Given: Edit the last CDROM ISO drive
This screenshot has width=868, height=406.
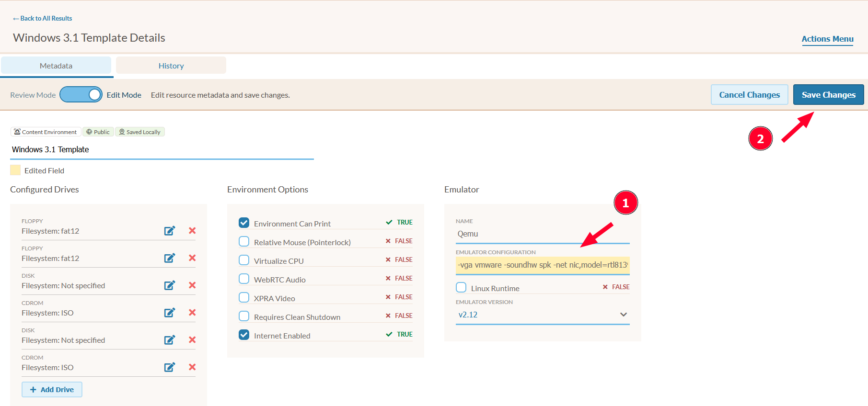Looking at the screenshot, I should pyautogui.click(x=170, y=367).
